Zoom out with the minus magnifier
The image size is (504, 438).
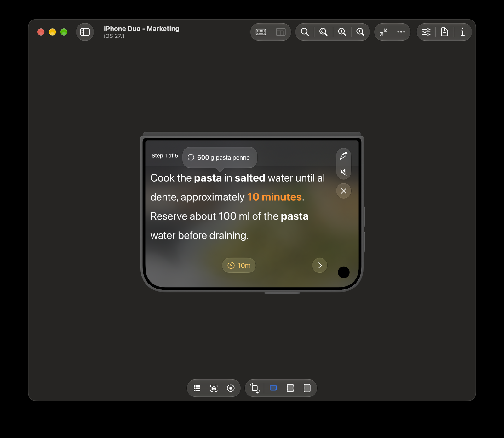tap(305, 32)
